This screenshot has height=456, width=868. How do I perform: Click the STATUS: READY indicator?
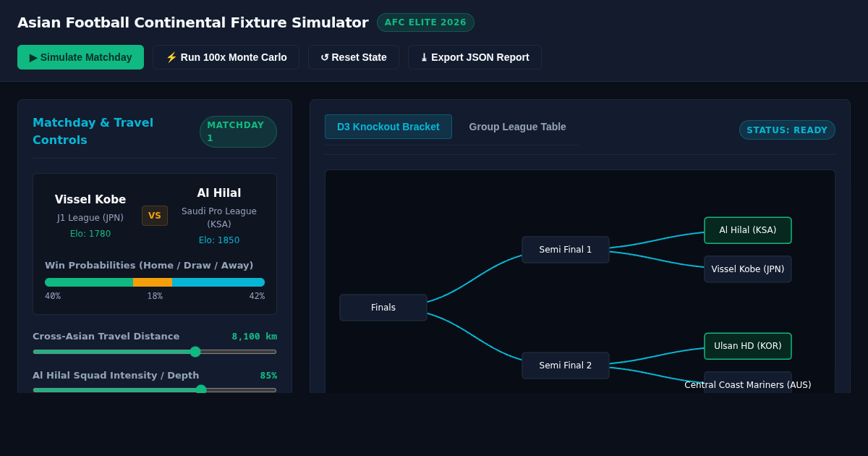(x=787, y=130)
